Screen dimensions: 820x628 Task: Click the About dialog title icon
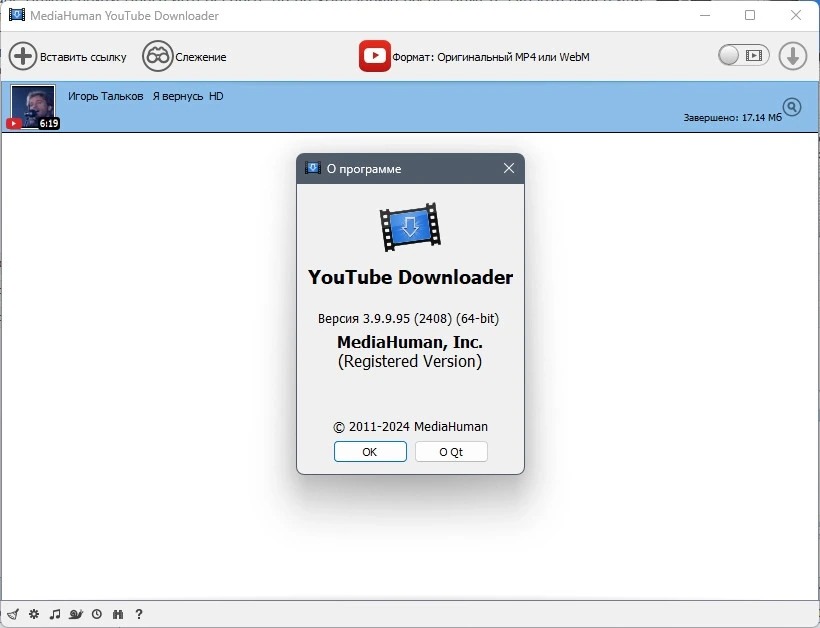(313, 168)
